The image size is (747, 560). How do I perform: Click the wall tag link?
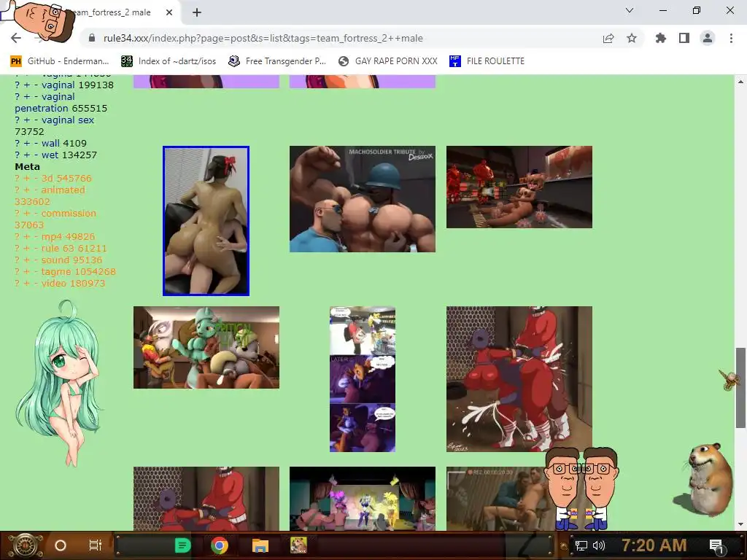[50, 144]
